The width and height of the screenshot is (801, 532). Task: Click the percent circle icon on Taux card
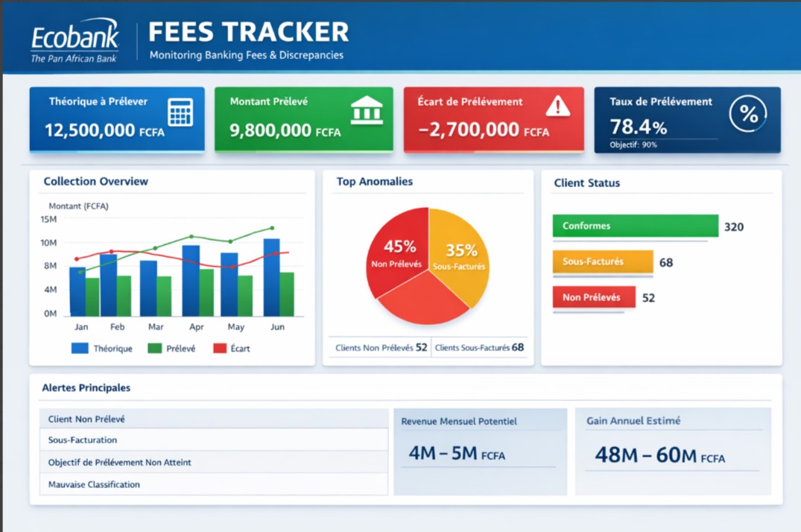point(748,114)
